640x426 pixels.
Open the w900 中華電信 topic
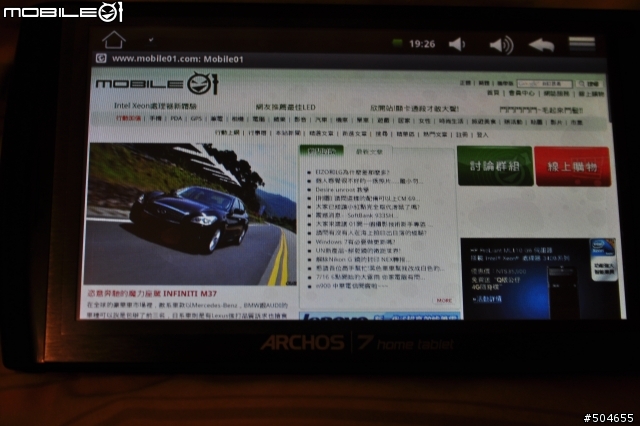pos(352,286)
